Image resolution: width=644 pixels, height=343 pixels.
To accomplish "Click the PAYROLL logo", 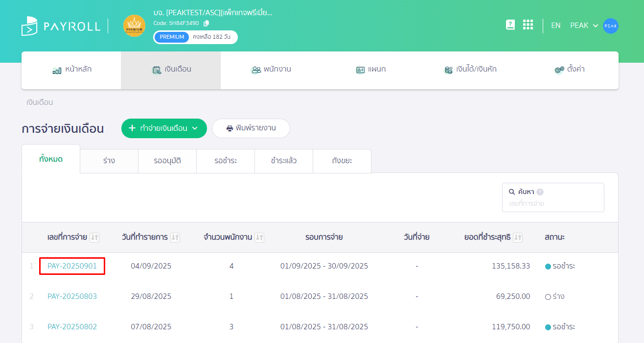I will coord(61,26).
